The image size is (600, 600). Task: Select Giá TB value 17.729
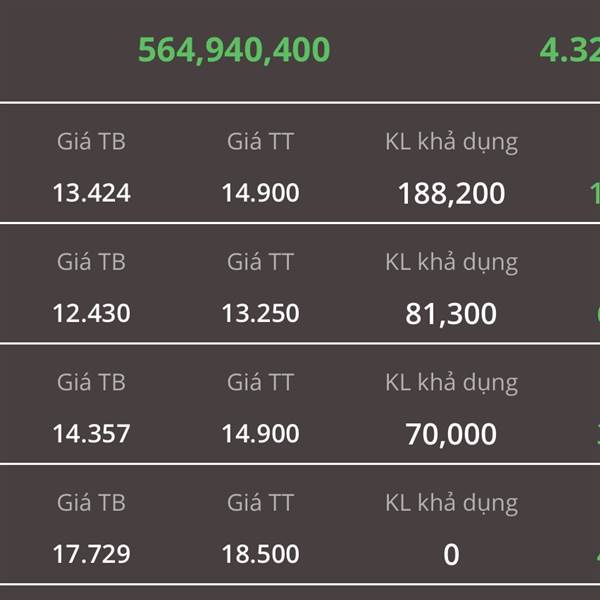pos(91,554)
